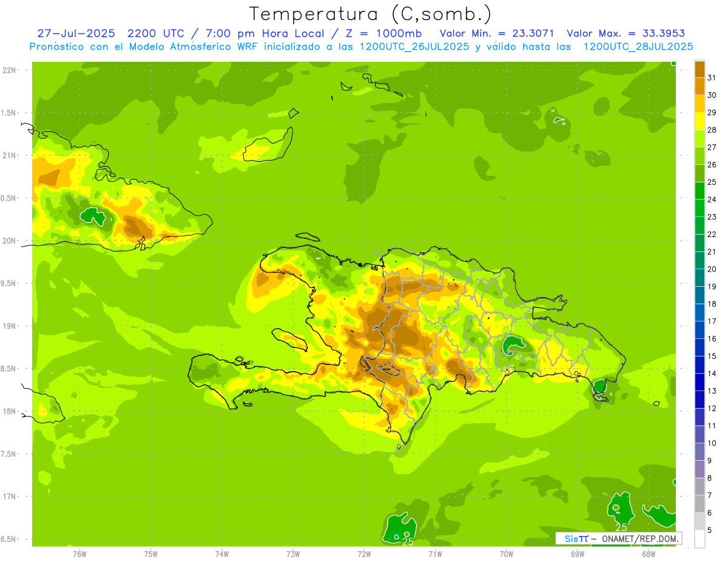Click the longitude label "71W"

pos(435,554)
